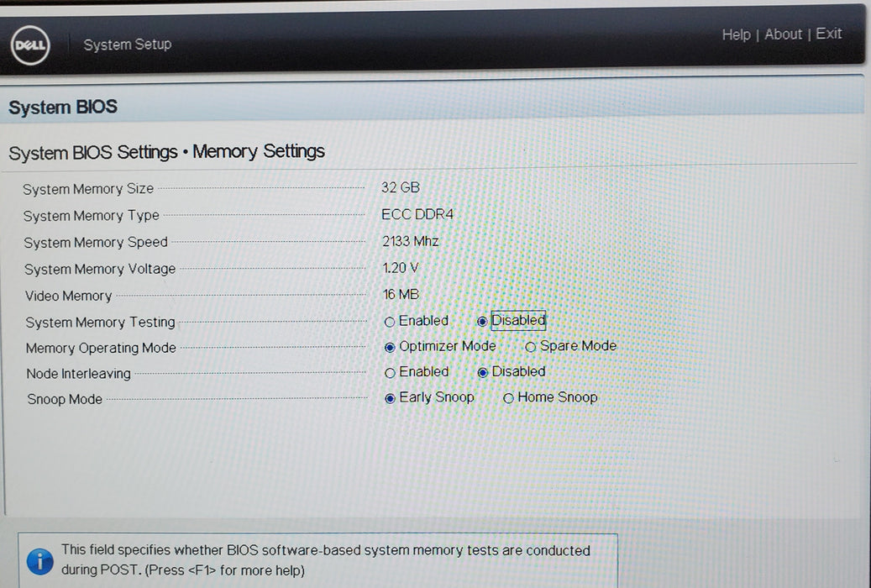Click the Exit link
Image resolution: width=871 pixels, height=588 pixels.
click(829, 34)
